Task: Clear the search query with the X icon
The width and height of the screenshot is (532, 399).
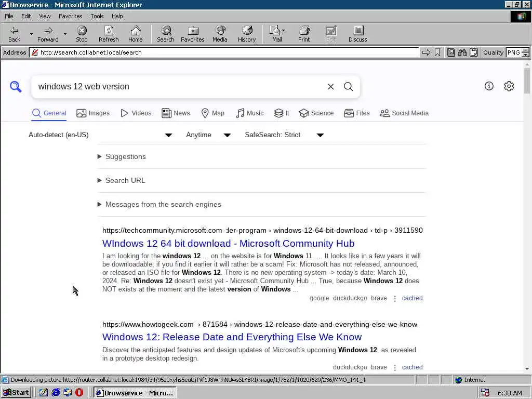Action: coord(331,87)
